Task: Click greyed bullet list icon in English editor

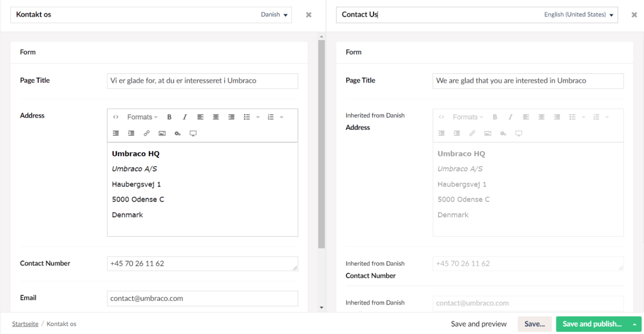Action: pyautogui.click(x=573, y=117)
